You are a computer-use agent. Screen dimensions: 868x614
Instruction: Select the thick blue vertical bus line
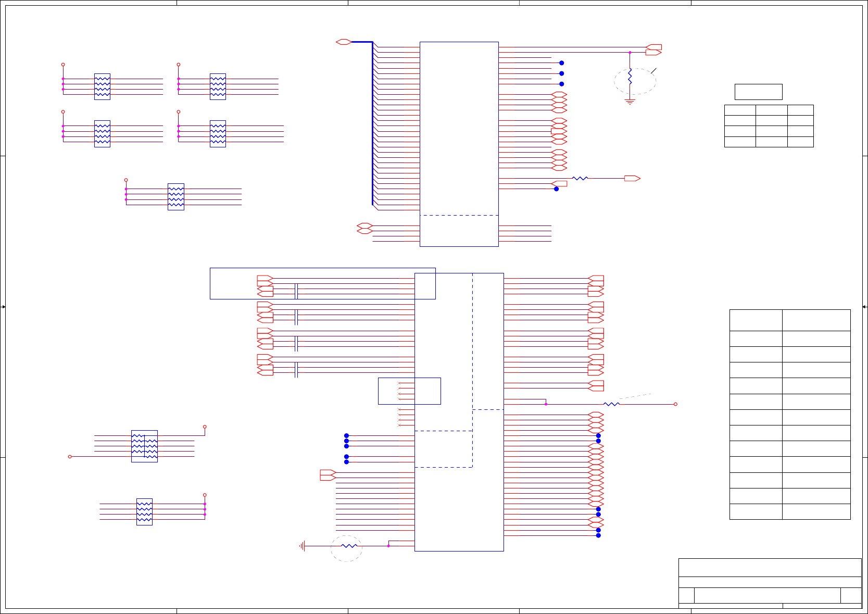pyautogui.click(x=372, y=123)
